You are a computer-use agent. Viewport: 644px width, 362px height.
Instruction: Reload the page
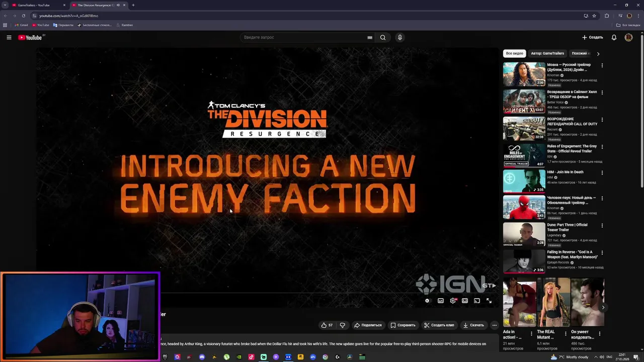click(x=23, y=16)
